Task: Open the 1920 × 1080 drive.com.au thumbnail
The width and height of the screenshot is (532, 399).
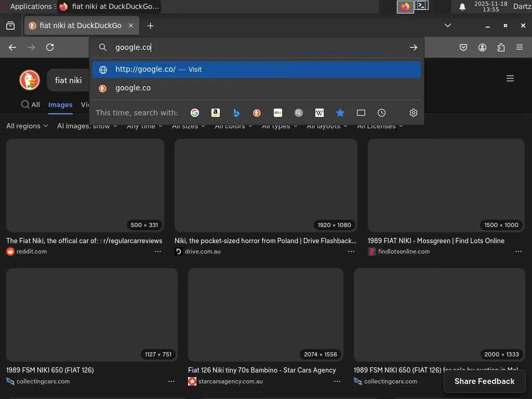Action: 265,185
